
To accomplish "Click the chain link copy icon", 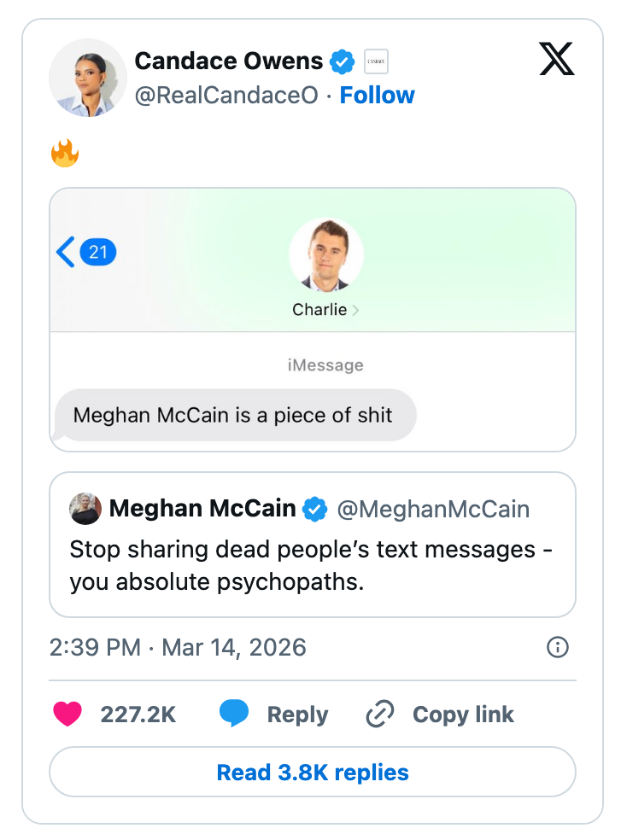I will tap(378, 714).
